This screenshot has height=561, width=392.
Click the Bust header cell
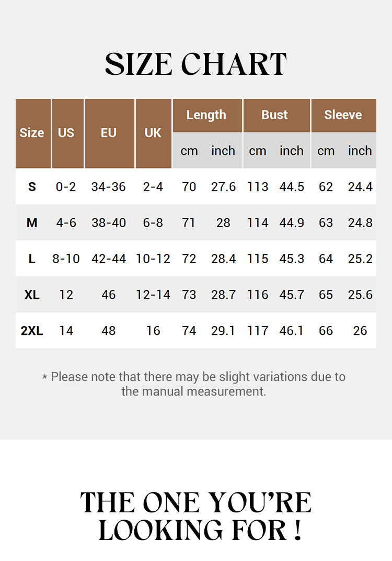275,115
